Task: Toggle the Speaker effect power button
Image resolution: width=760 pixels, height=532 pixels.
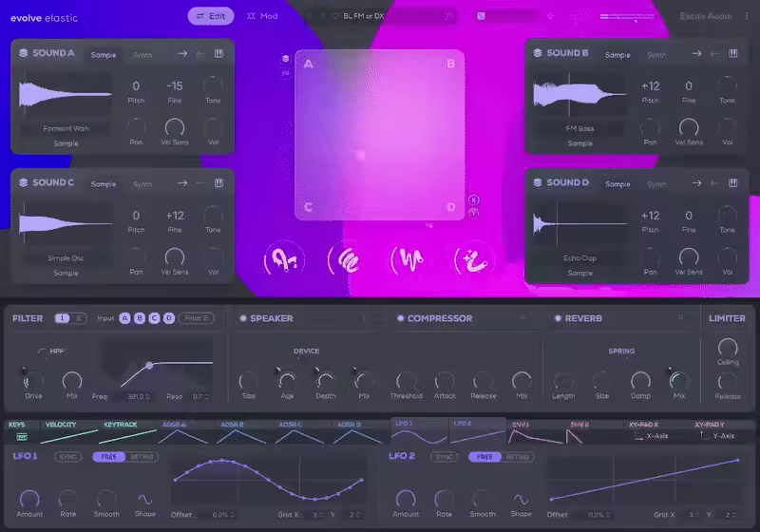Action: tap(243, 318)
